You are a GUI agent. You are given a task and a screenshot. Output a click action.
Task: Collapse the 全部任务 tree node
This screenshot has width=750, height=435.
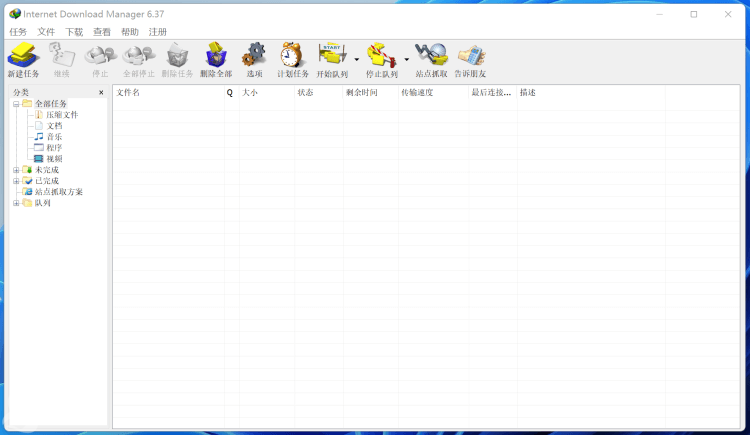[16, 104]
